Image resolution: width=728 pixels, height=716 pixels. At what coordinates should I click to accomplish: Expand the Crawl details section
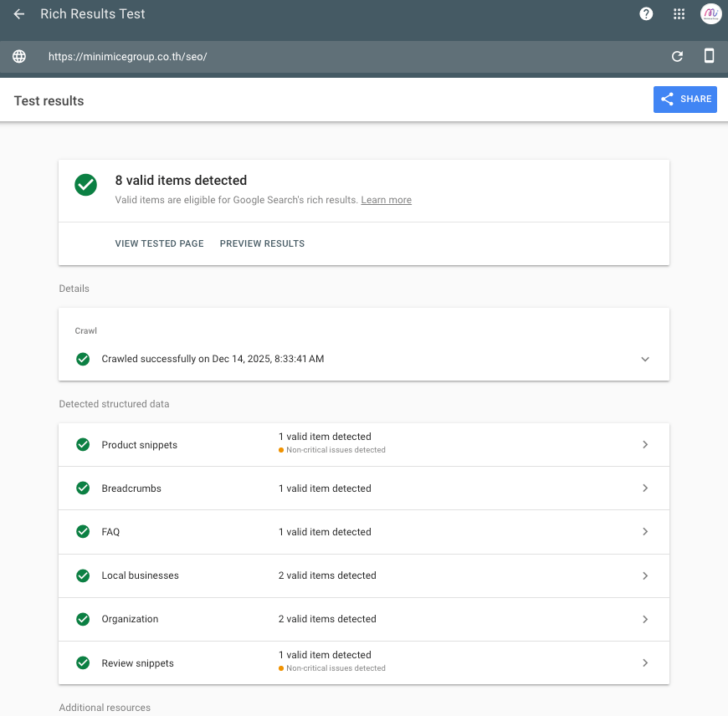(645, 359)
